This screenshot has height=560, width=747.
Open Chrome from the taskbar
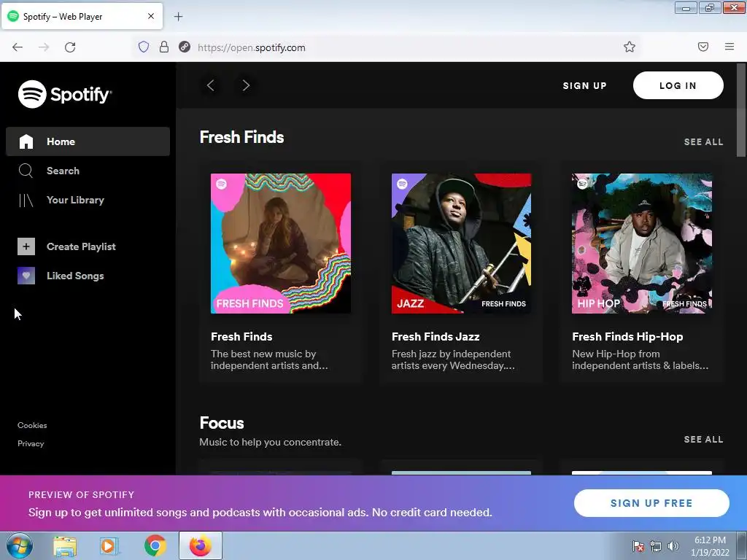tap(155, 545)
